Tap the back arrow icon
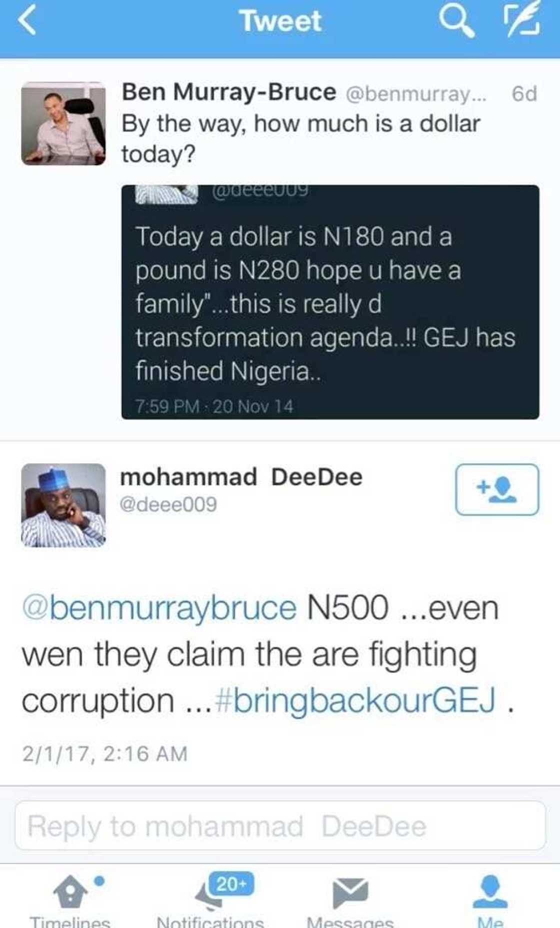560x928 pixels. 27,22
